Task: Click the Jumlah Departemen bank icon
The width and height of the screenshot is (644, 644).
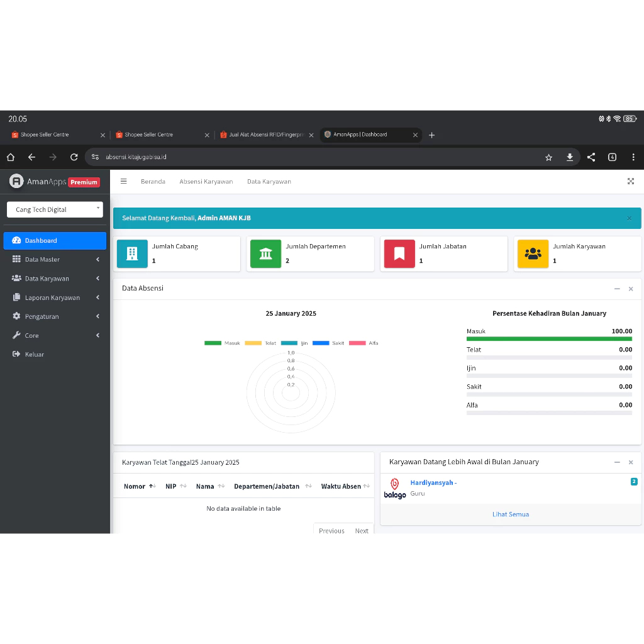Action: (265, 253)
